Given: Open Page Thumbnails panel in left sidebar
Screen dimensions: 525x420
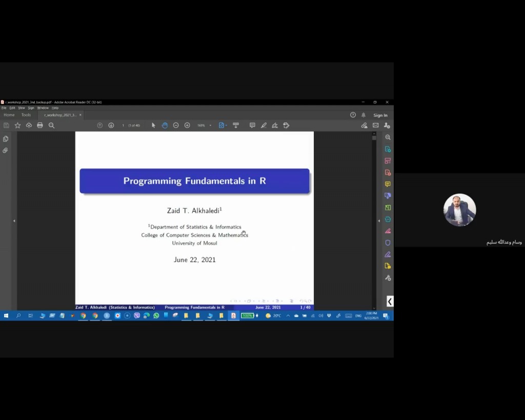Looking at the screenshot, I should coord(5,138).
